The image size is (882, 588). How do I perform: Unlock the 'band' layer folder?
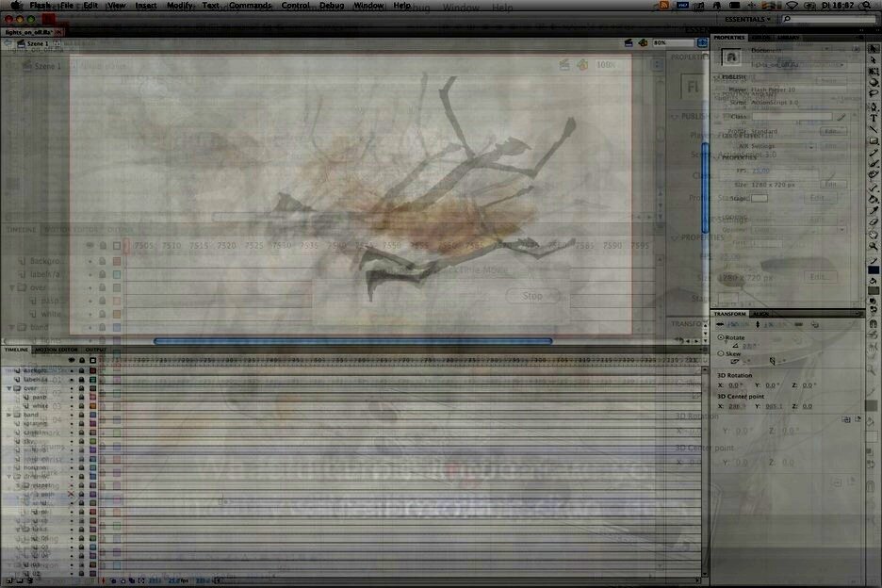82,415
